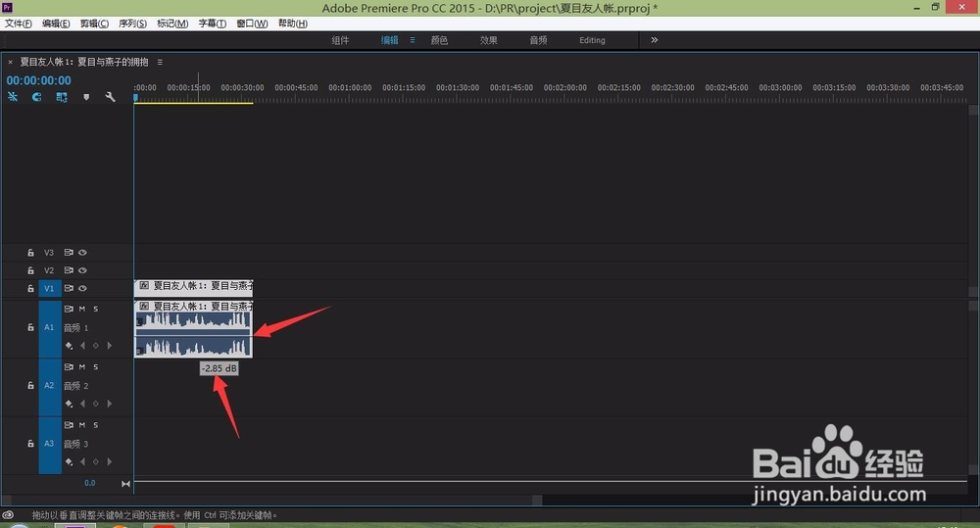Toggle sync lock on track V1
Screen dimensions: 980x528
coord(69,288)
